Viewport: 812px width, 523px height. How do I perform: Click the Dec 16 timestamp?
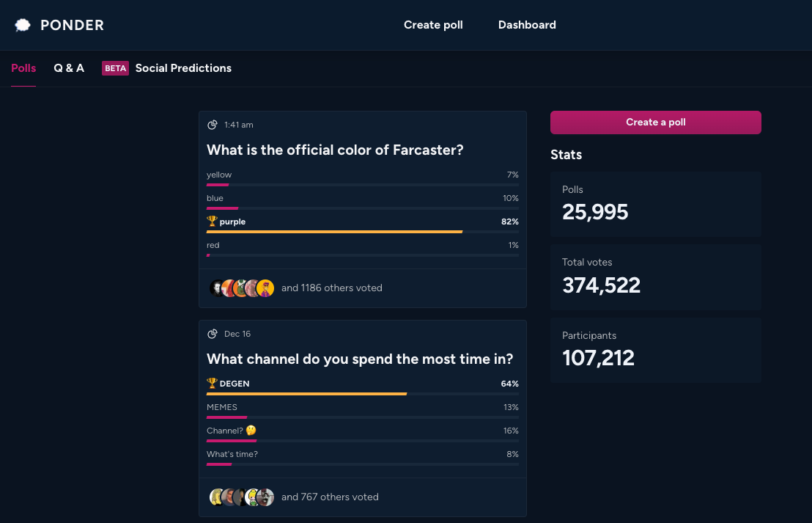[237, 334]
